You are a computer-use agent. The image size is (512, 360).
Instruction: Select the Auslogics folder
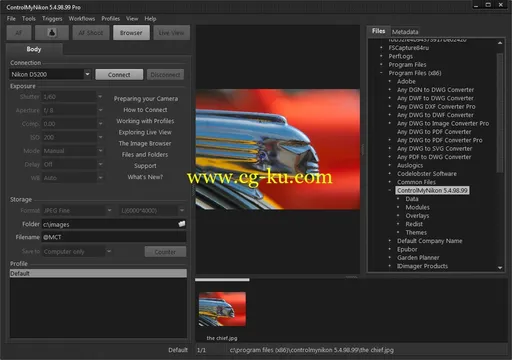[410, 165]
